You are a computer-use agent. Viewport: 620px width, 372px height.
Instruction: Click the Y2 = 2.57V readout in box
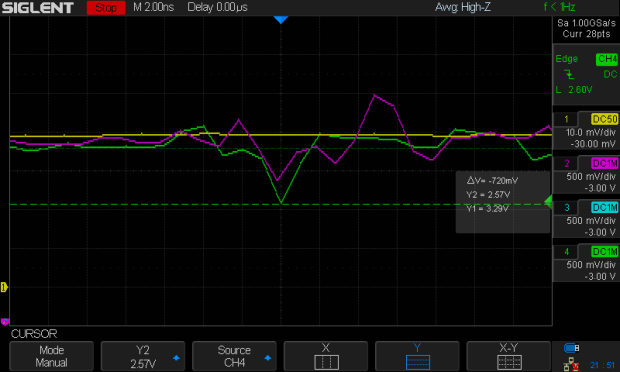click(x=488, y=194)
